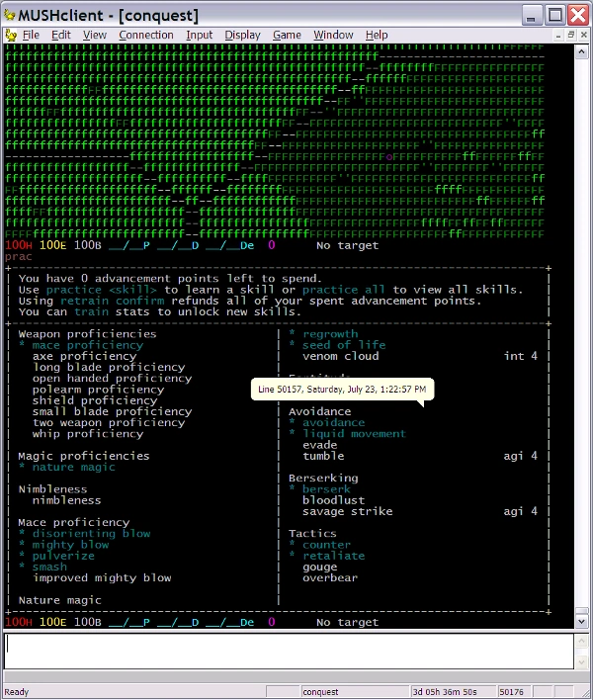Click 'shield proficiency' line

(95, 400)
